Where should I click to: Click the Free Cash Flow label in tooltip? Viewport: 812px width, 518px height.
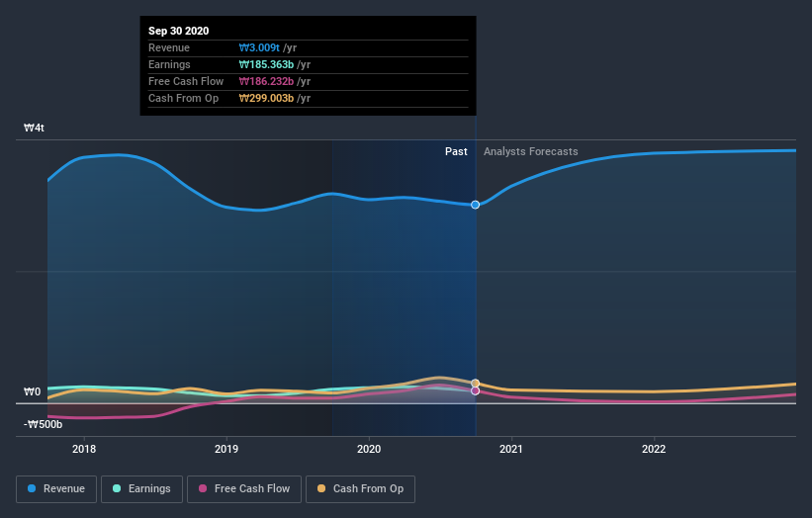[186, 81]
